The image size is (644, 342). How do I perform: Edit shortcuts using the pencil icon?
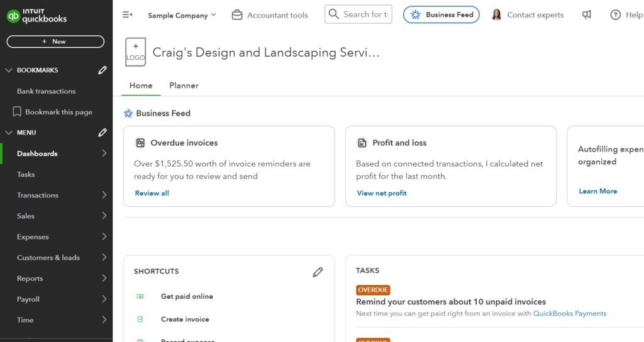(x=318, y=272)
